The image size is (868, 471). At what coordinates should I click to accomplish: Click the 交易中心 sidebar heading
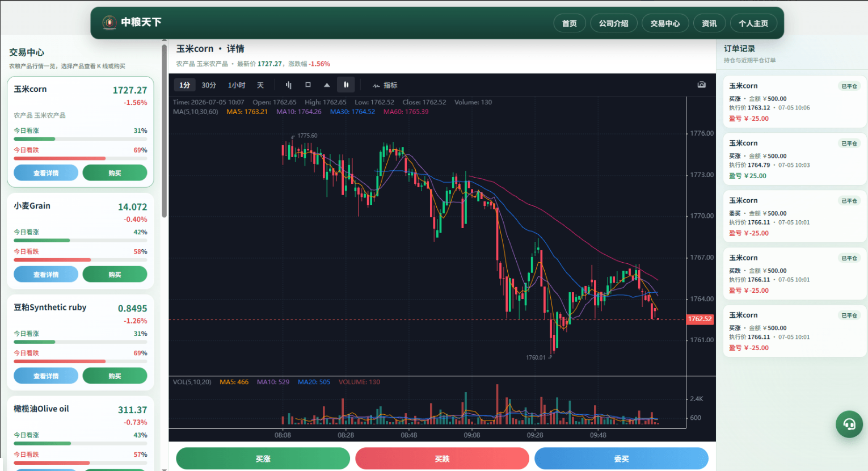[27, 52]
